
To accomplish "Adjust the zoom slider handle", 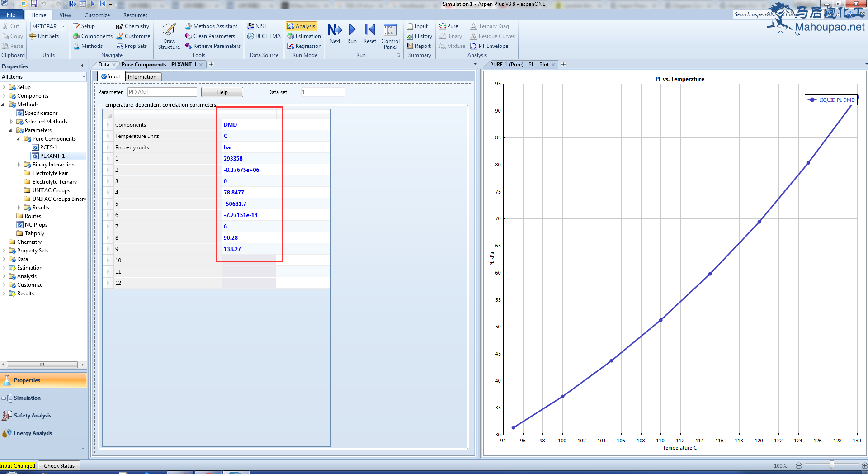I will (831, 465).
